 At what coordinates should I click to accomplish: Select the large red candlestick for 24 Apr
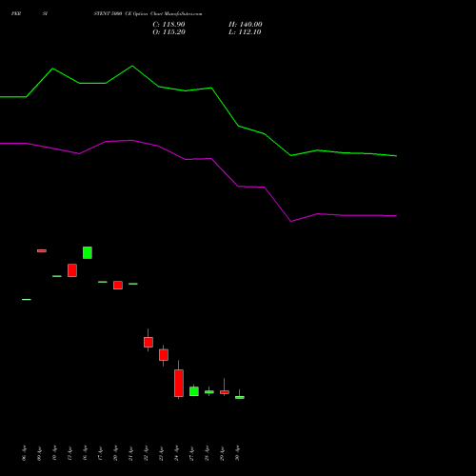(179, 383)
